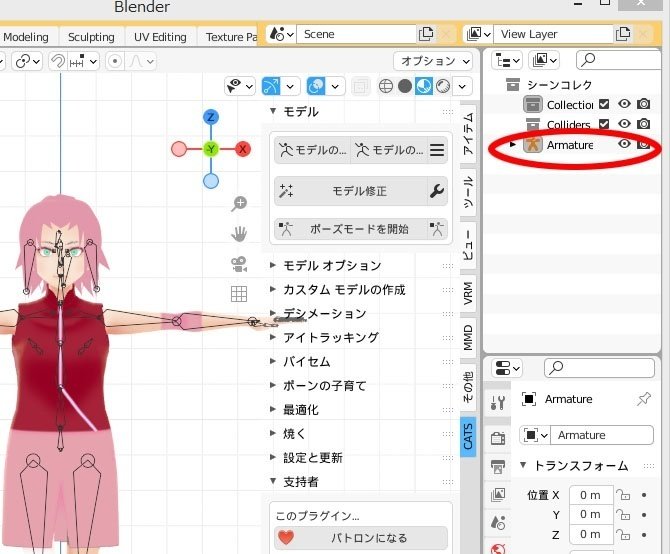
Task: Click the zoom magnifier in the viewport
Action: pos(239,203)
